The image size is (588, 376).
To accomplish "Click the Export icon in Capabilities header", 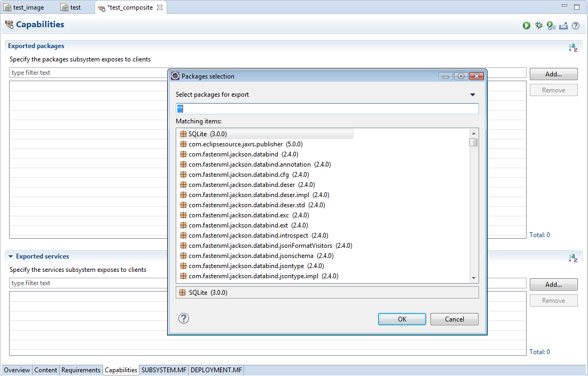I will [563, 26].
